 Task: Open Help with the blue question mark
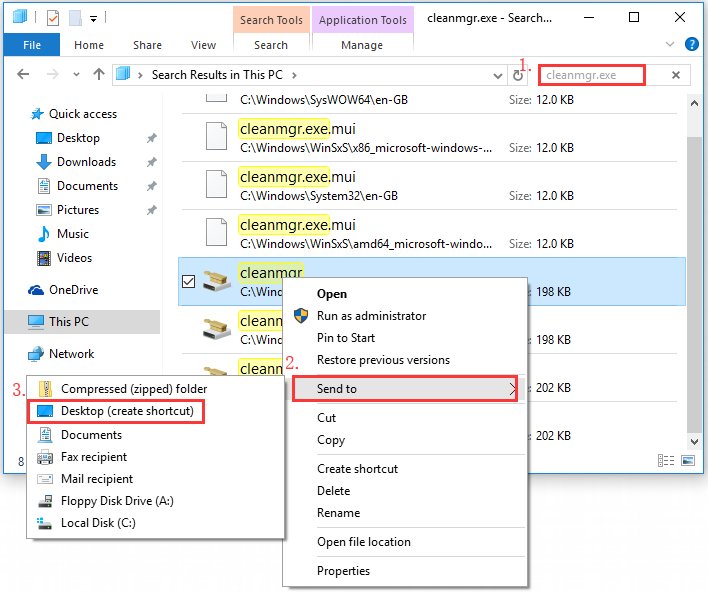click(x=692, y=44)
